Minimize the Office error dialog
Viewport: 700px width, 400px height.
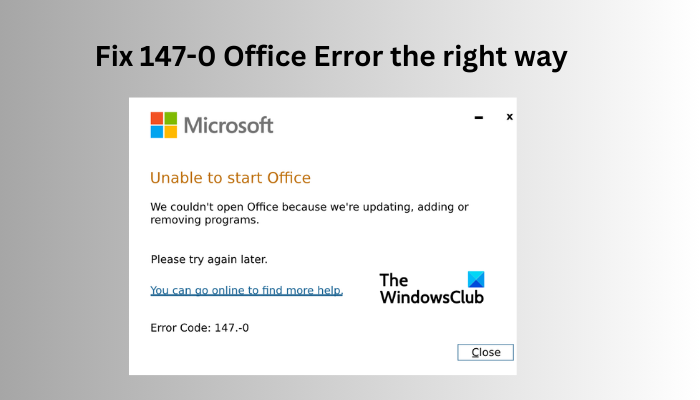click(x=478, y=118)
